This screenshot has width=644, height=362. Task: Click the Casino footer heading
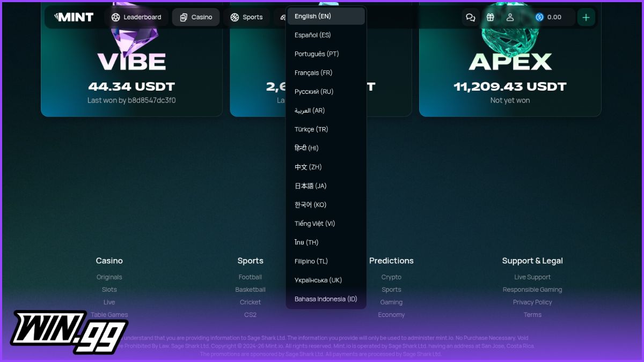[x=109, y=261]
